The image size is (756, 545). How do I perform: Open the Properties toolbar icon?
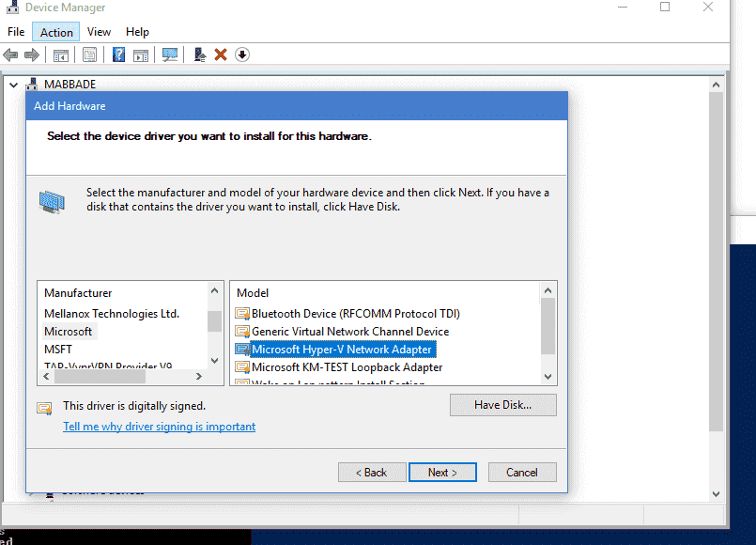(x=89, y=55)
